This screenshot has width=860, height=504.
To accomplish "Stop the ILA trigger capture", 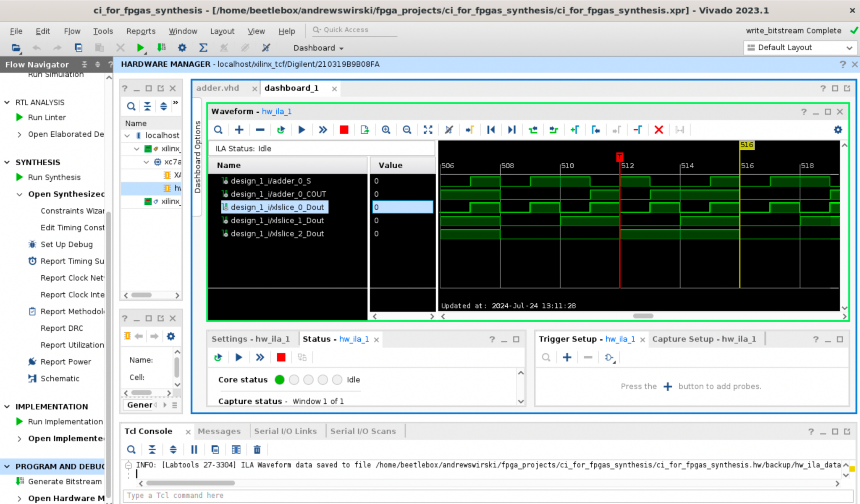I will pos(344,130).
